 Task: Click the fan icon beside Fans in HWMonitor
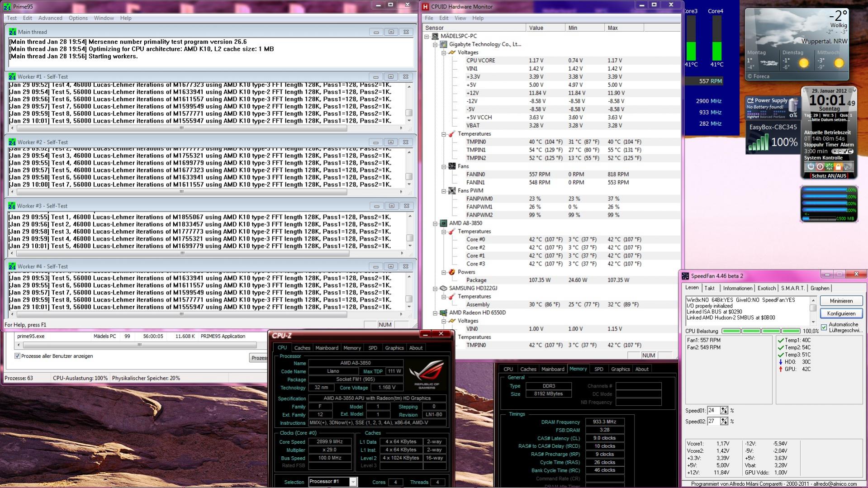coord(452,166)
